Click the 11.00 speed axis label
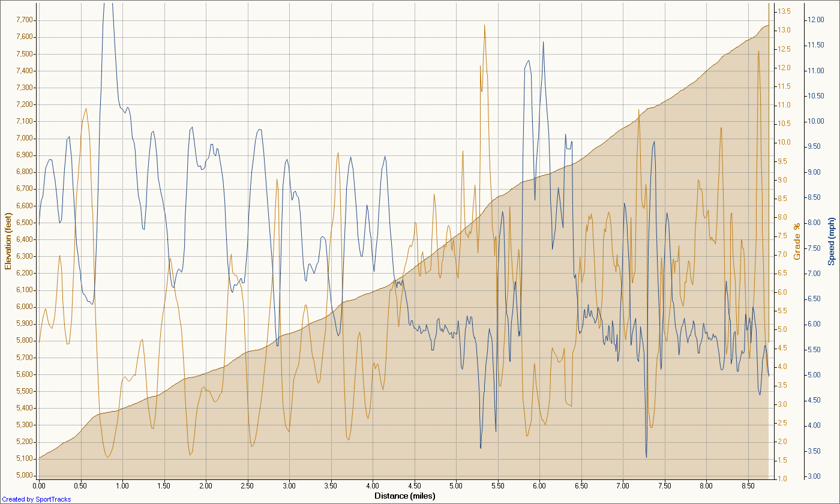The width and height of the screenshot is (840, 504). pos(815,71)
